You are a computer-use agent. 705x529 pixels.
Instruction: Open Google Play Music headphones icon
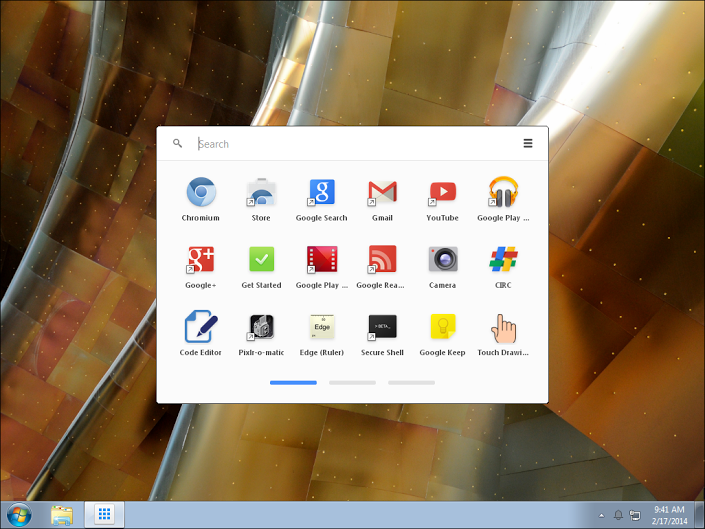[502, 192]
